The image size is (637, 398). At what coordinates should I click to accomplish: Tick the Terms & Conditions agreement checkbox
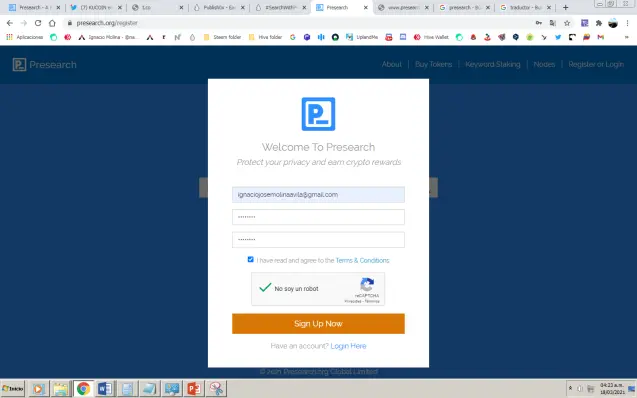250,260
